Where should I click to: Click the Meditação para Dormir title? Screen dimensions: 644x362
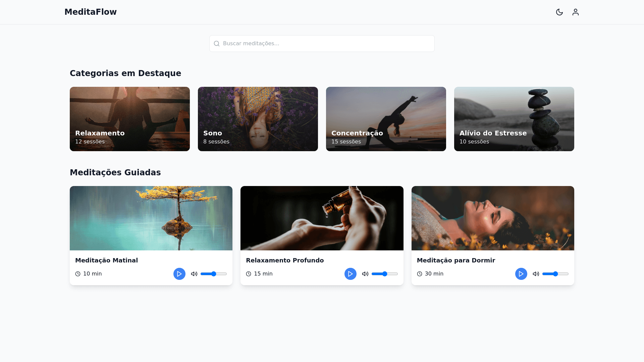pos(455,260)
